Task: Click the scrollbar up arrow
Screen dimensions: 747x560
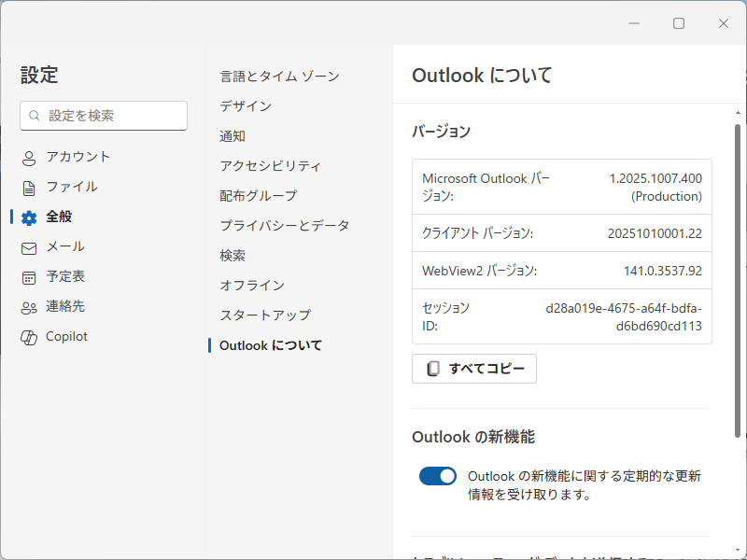Action: [x=738, y=113]
